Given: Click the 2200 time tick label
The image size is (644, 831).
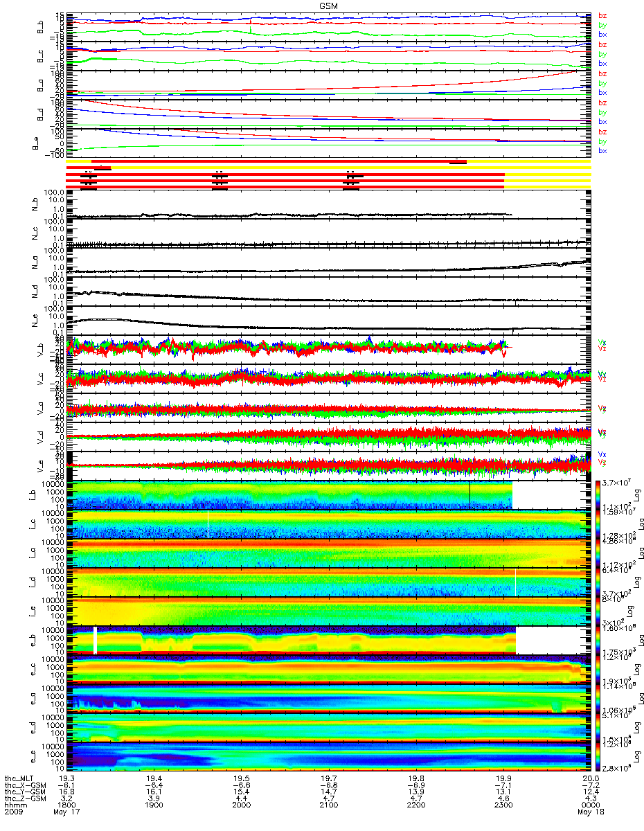Looking at the screenshot, I should pos(417,805).
